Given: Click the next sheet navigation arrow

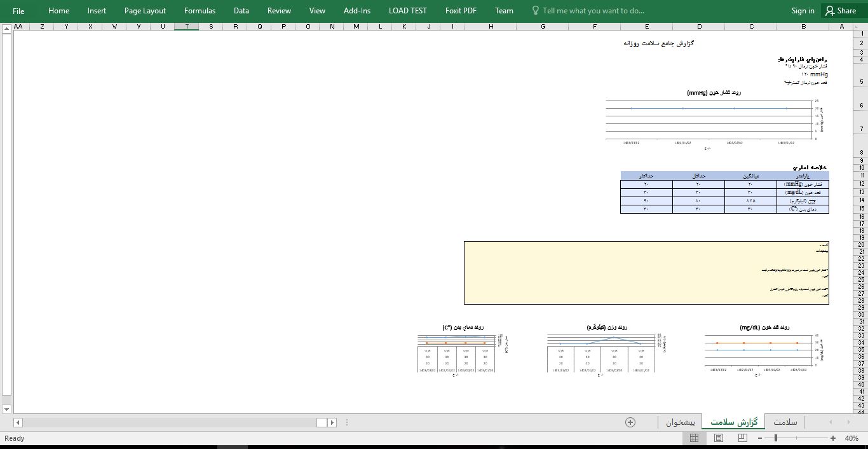Looking at the screenshot, I should pos(848,422).
